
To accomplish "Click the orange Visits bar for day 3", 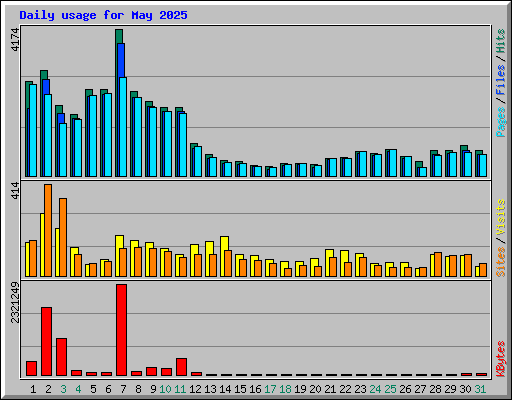I will tap(63, 237).
